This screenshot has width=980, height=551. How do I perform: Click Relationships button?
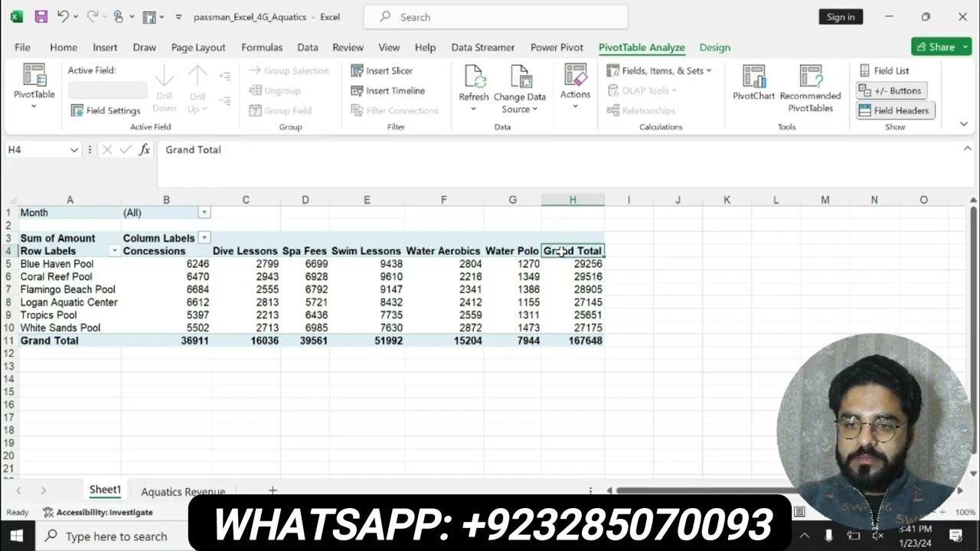point(642,110)
